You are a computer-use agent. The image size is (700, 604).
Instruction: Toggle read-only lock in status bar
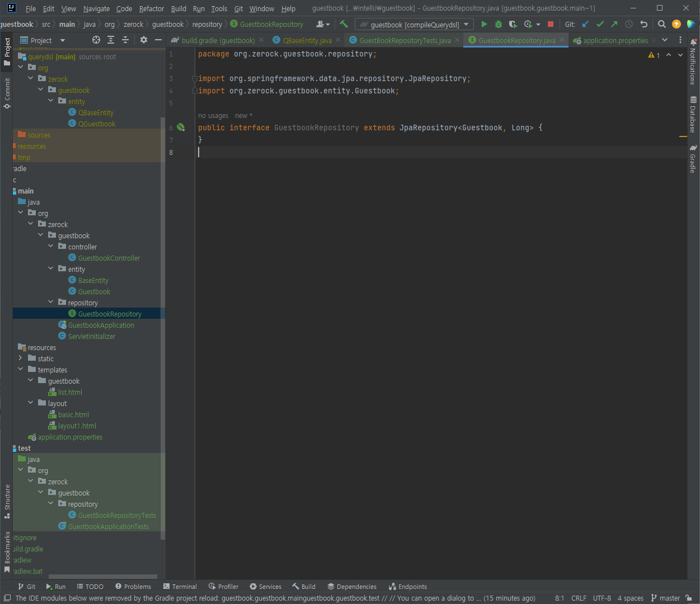coord(689,598)
